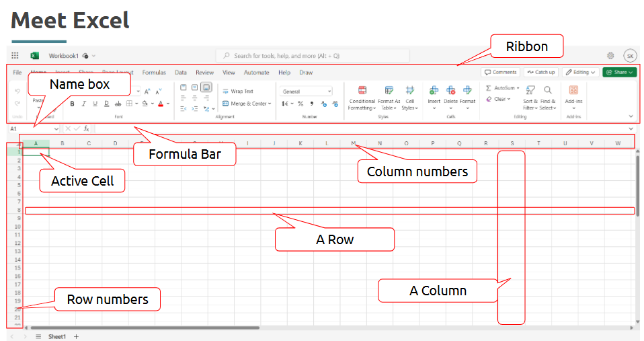Align text to the right
This screenshot has width=644, height=341.
[206, 98]
